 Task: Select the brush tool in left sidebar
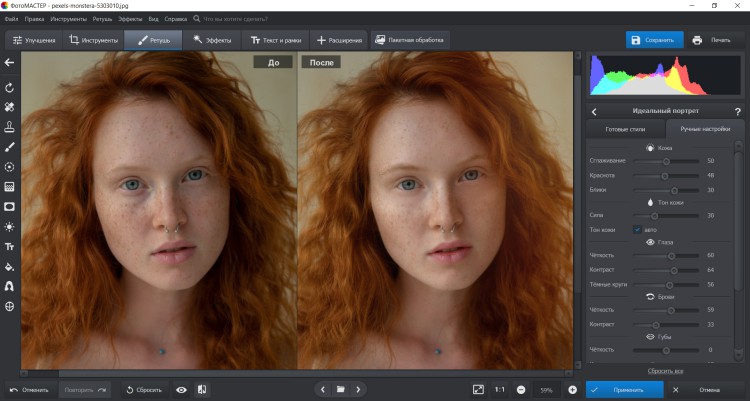click(10, 146)
